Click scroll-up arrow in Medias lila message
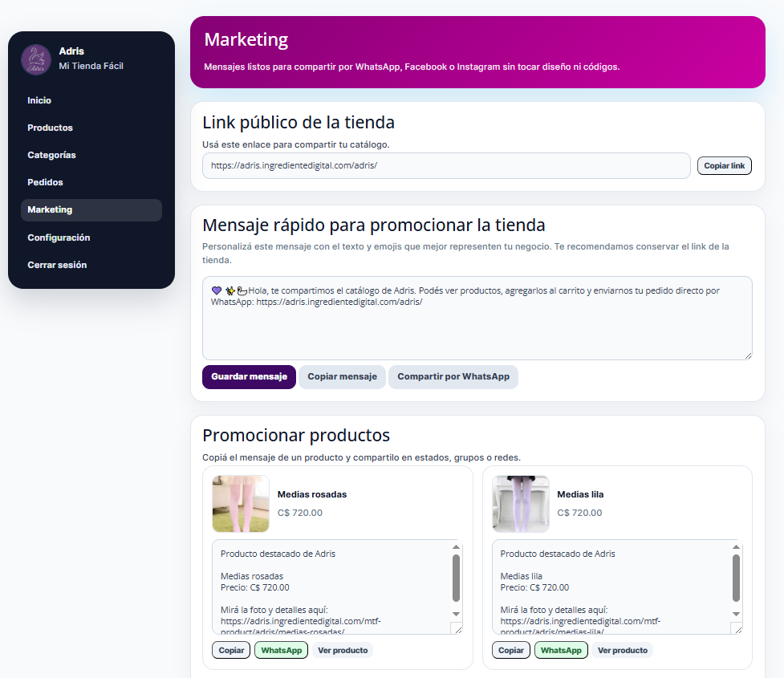The height and width of the screenshot is (678, 784). coord(736,547)
